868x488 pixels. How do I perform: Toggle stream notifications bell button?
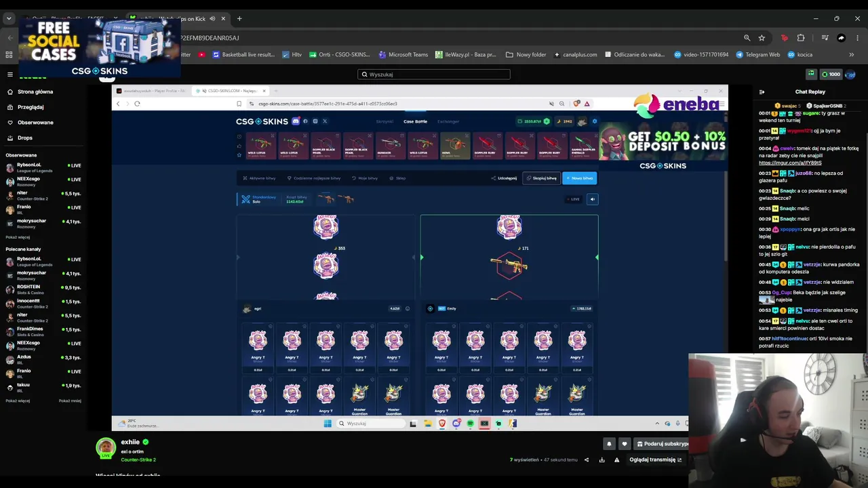coord(609,444)
